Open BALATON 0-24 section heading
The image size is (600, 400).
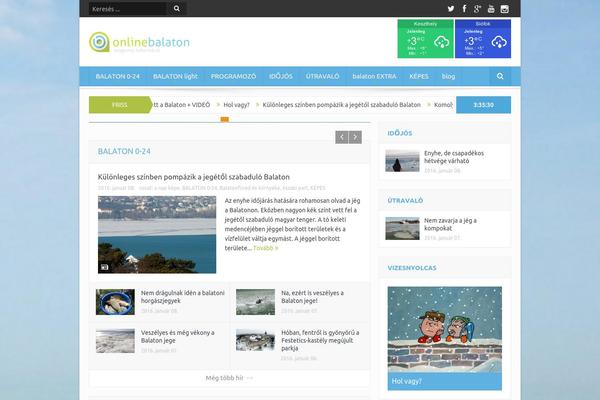(x=124, y=151)
